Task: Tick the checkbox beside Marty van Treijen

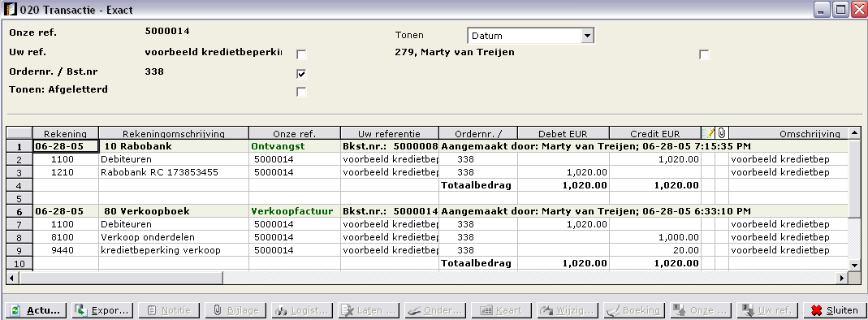Action: (x=704, y=54)
